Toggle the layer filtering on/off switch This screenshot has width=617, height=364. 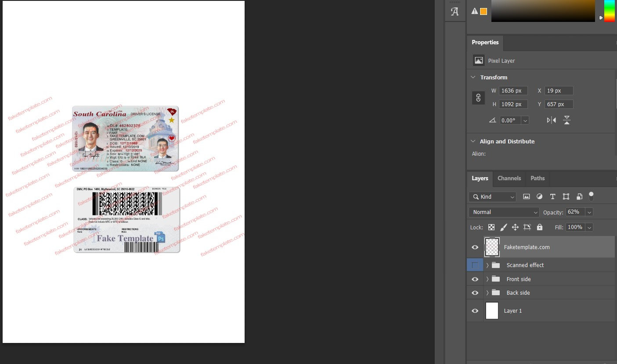coord(591,196)
